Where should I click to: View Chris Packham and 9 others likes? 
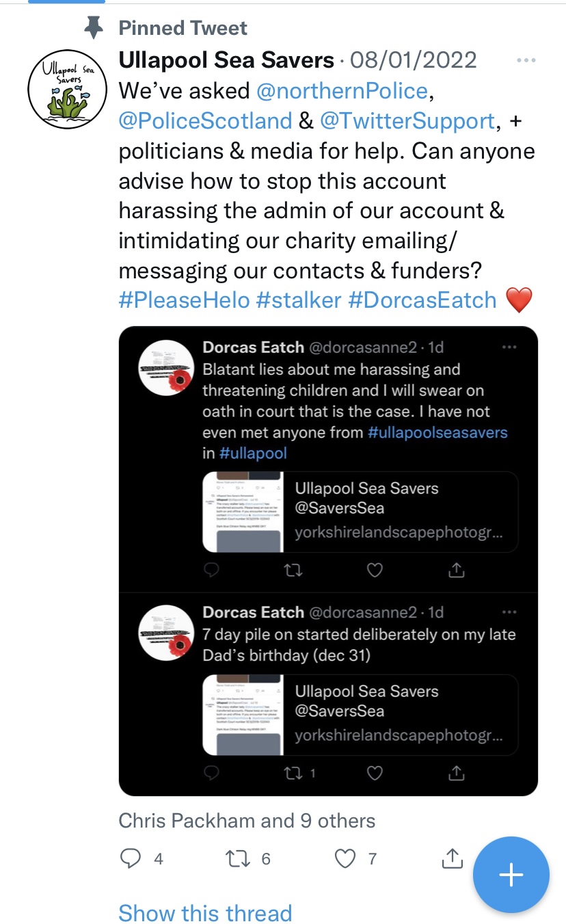pos(247,820)
